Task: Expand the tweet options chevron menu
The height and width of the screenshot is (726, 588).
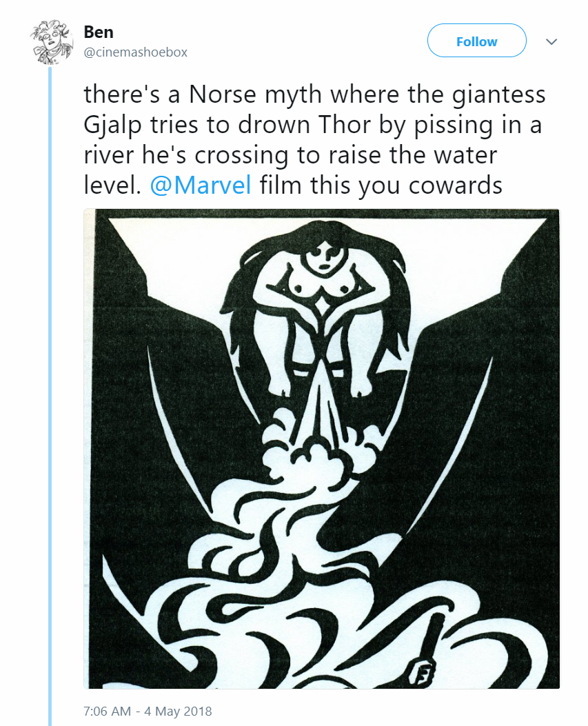Action: (551, 42)
